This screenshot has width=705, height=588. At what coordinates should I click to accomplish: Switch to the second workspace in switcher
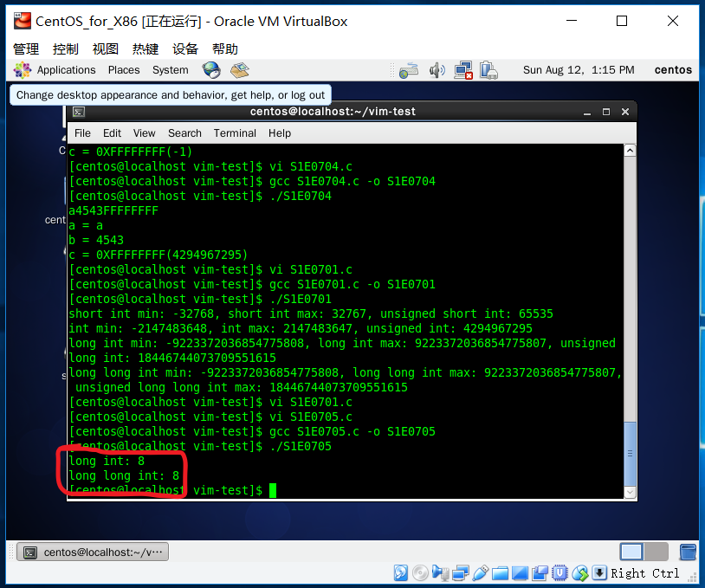[656, 552]
